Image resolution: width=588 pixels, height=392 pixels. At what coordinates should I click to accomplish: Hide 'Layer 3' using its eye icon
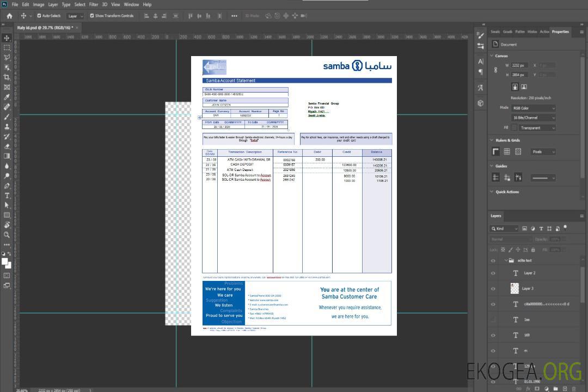493,289
